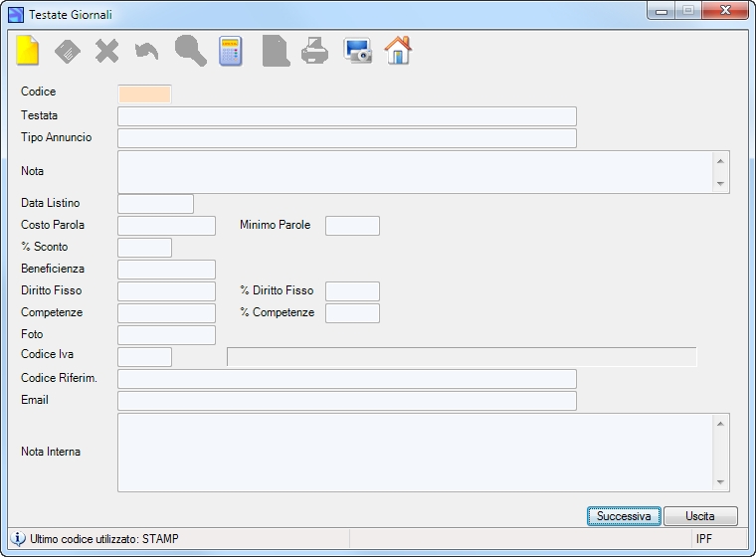Image resolution: width=756 pixels, height=557 pixels.
Task: Click the delete X toolbar icon
Action: [107, 51]
